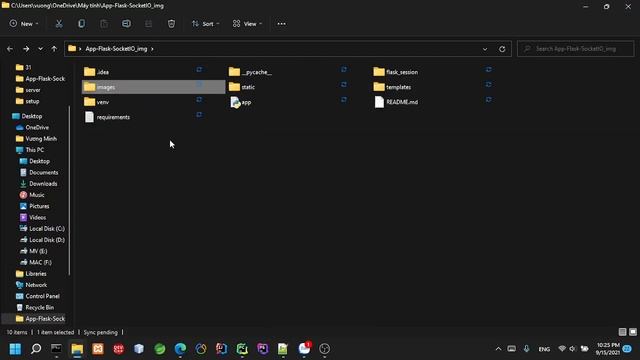The width and height of the screenshot is (640, 360).
Task: Click the Cut scissors icon in toolbar
Action: click(59, 24)
